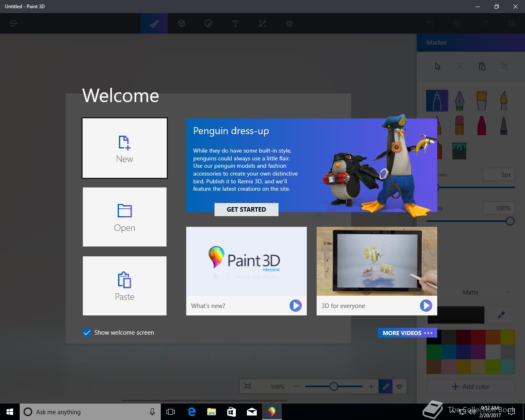Play the What's new? video
The height and width of the screenshot is (420, 525).
click(295, 306)
